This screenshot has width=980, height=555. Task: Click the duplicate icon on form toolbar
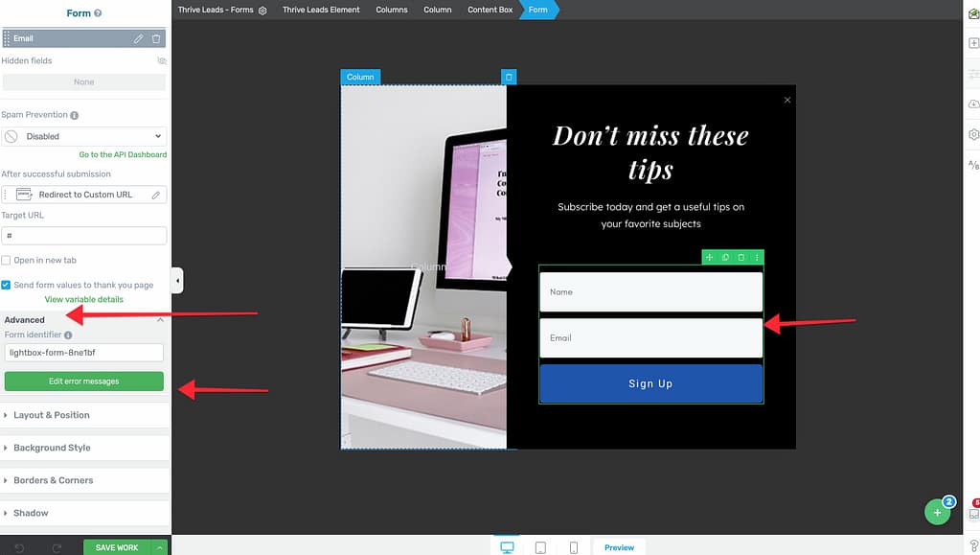point(725,258)
